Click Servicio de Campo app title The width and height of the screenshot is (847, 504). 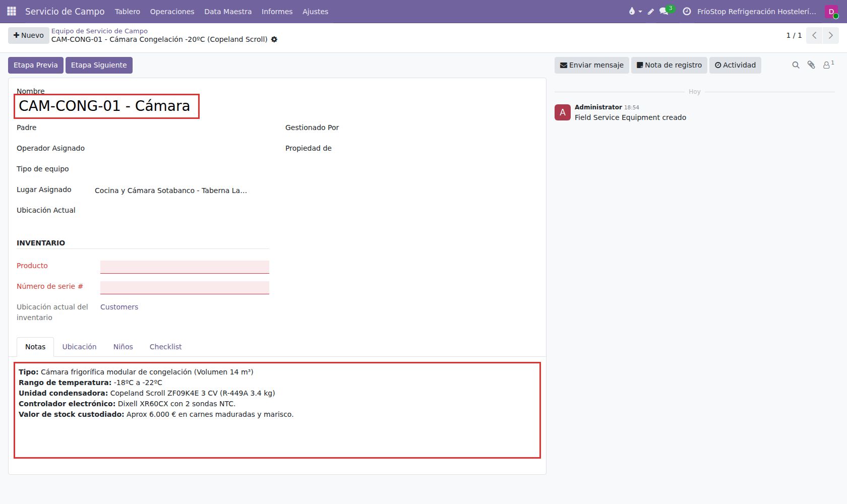click(65, 11)
